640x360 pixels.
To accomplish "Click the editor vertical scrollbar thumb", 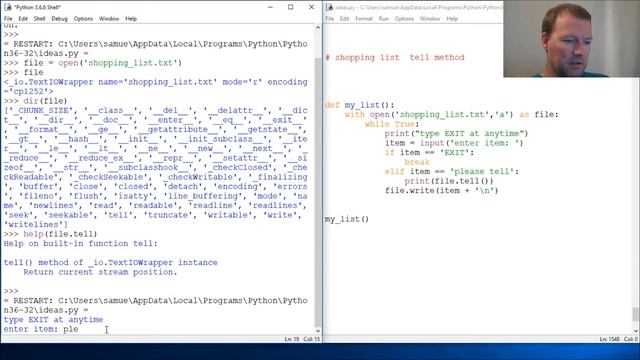I will click(x=636, y=314).
